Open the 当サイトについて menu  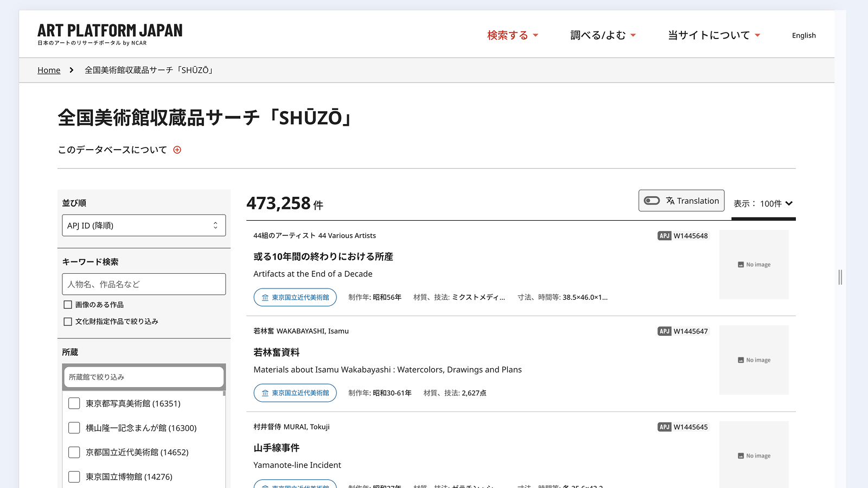(x=714, y=35)
